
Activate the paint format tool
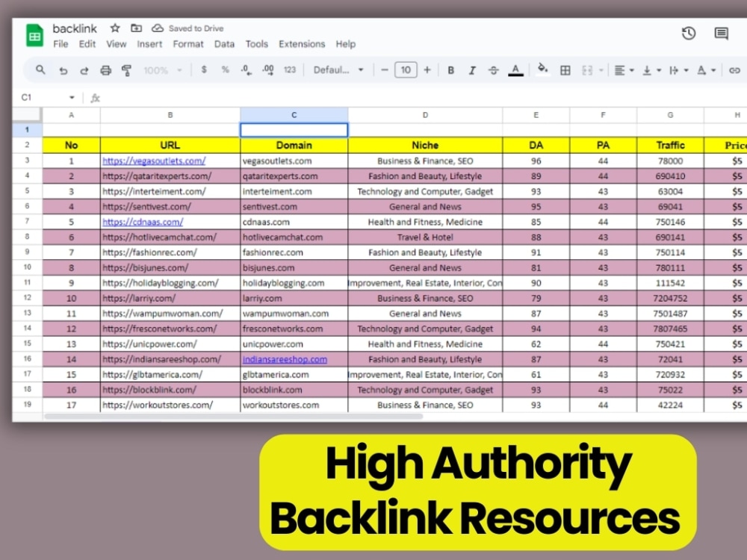pyautogui.click(x=127, y=70)
